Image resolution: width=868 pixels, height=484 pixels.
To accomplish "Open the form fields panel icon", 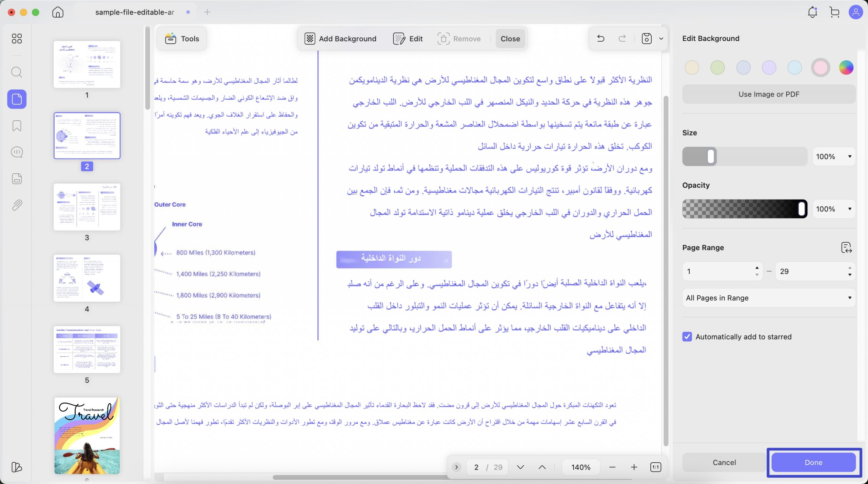I will point(17,179).
